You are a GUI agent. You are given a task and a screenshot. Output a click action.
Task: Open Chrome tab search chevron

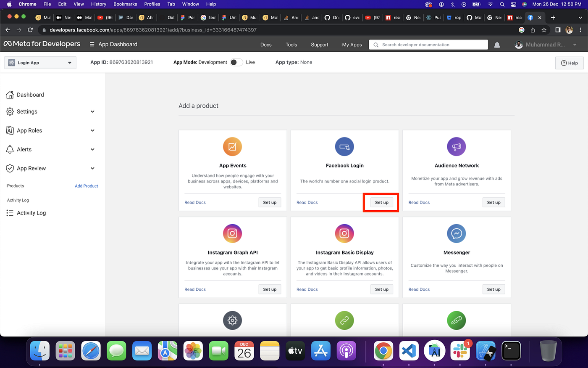(x=580, y=18)
